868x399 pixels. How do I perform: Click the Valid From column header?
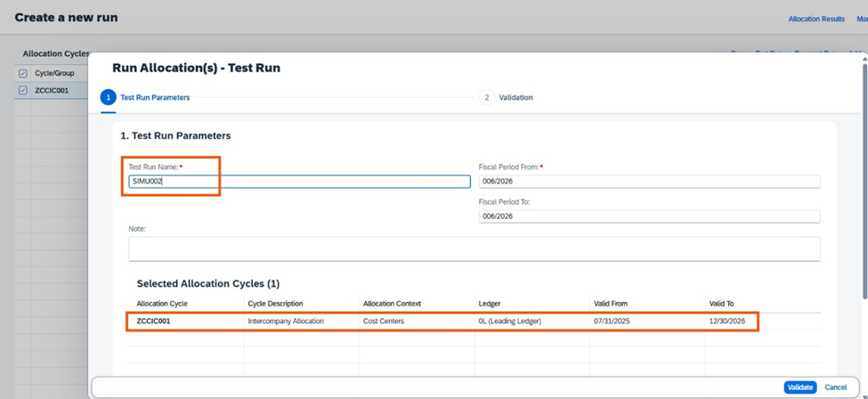click(x=611, y=304)
